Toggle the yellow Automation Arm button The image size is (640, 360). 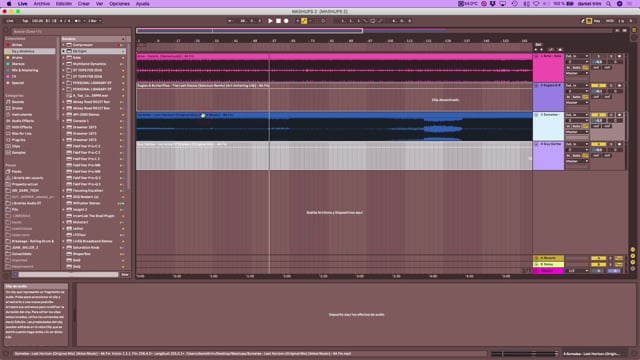pyautogui.click(x=304, y=21)
